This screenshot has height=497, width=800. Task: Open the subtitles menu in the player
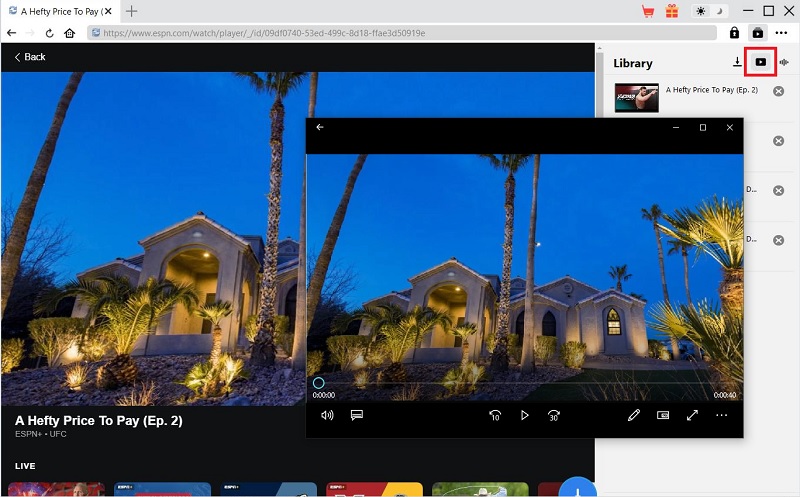point(357,415)
